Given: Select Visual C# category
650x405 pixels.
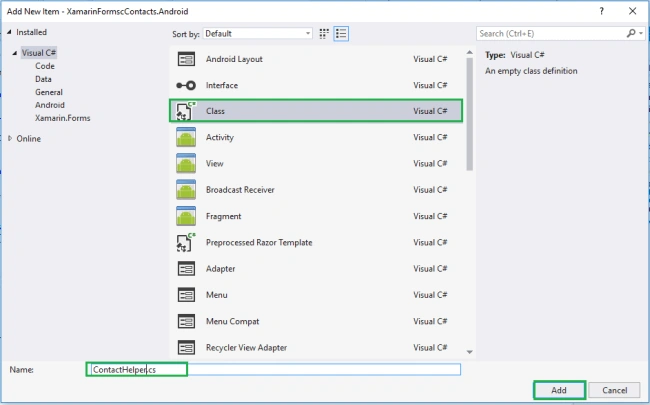Looking at the screenshot, I should (39, 53).
